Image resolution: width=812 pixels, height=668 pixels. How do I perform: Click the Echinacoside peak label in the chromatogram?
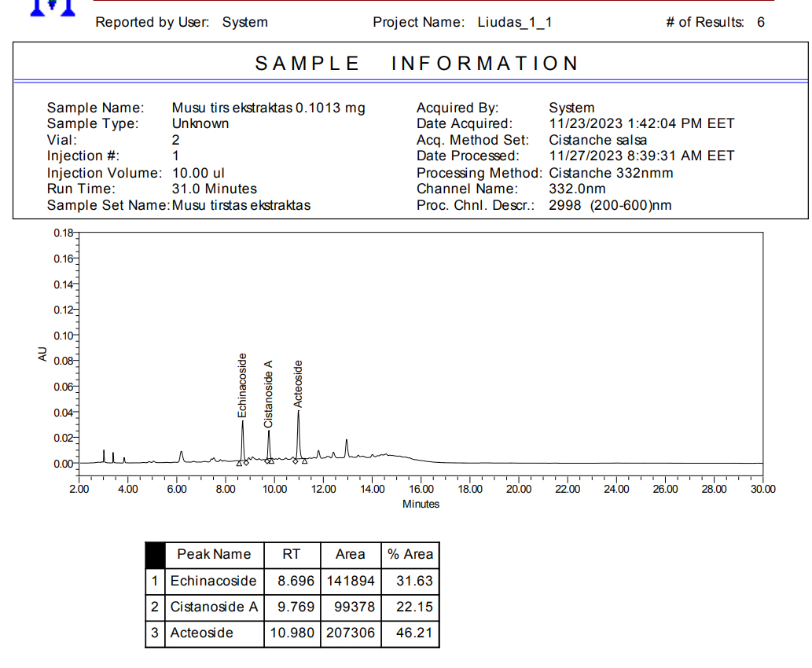243,385
